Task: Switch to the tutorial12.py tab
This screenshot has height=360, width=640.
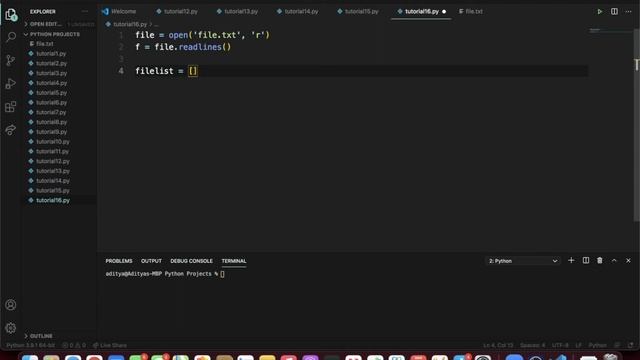Action: coord(177,11)
